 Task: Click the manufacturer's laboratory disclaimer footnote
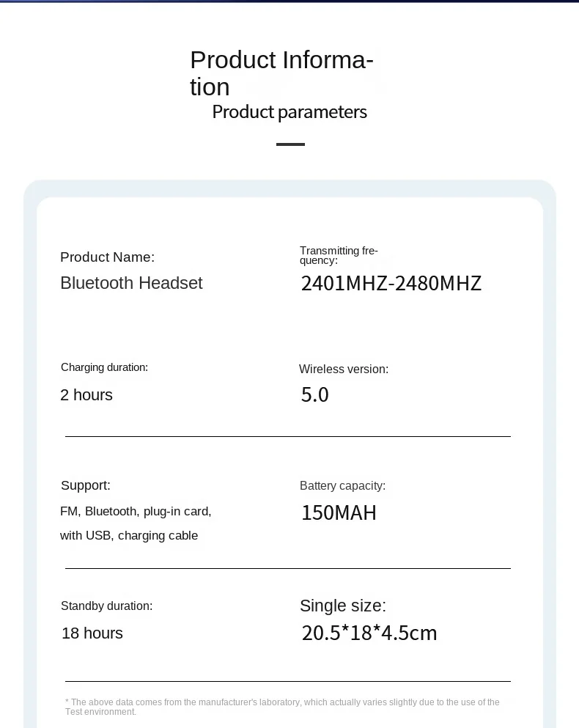(x=282, y=707)
